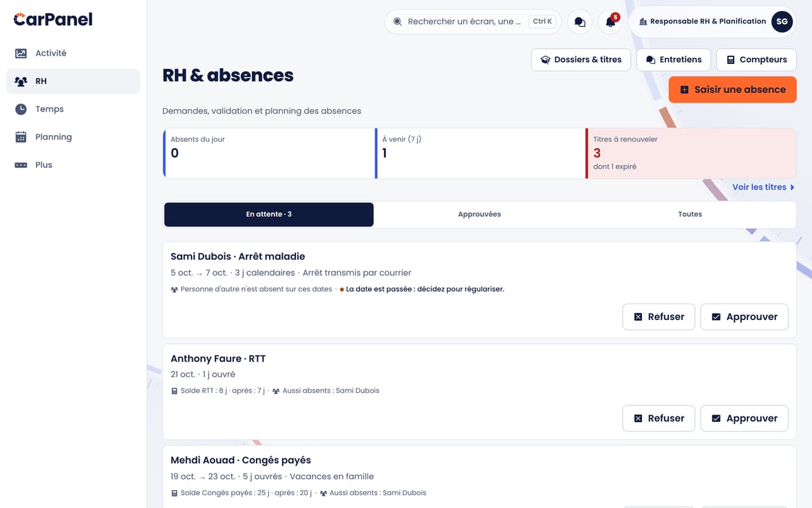Click the plus icon in Saisir une absence
The width and height of the screenshot is (812, 508).
pyautogui.click(x=684, y=89)
